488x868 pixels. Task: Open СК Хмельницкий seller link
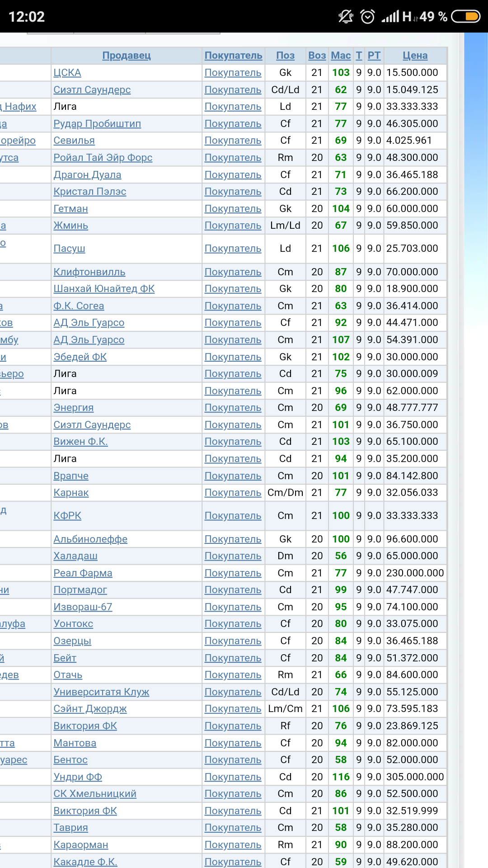pyautogui.click(x=95, y=794)
